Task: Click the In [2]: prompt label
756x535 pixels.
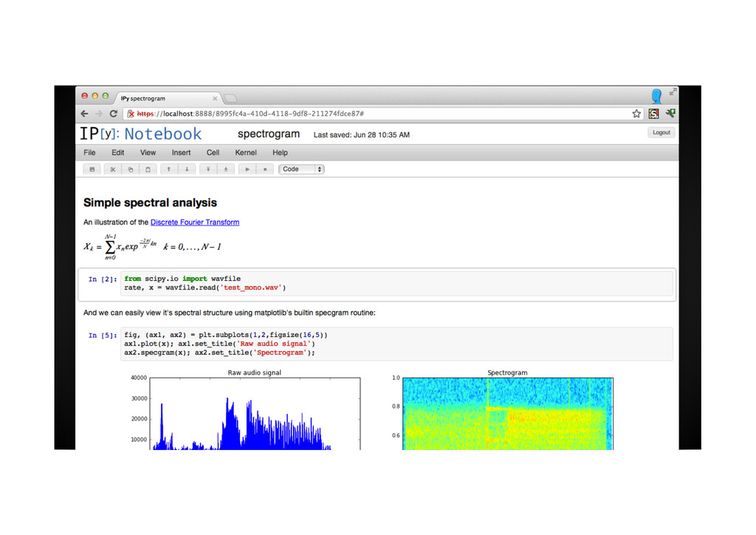Action: point(102,279)
